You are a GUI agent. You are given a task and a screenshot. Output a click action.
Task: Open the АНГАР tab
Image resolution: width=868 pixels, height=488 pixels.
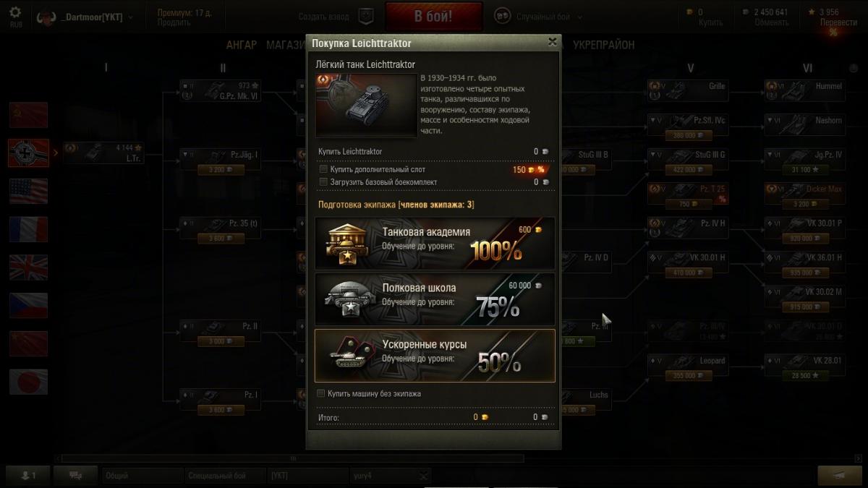tap(242, 45)
